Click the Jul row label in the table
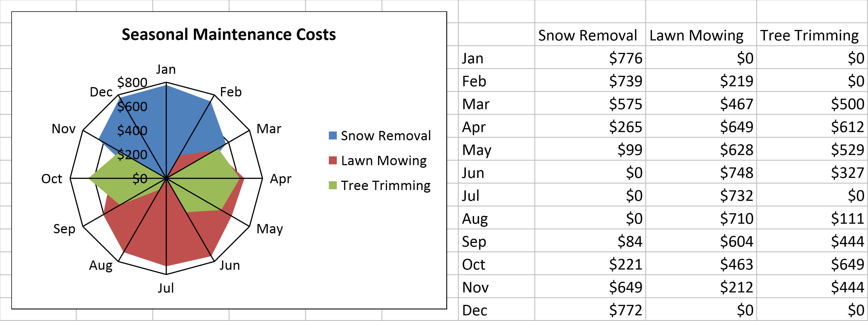868x321 pixels. tap(496, 195)
